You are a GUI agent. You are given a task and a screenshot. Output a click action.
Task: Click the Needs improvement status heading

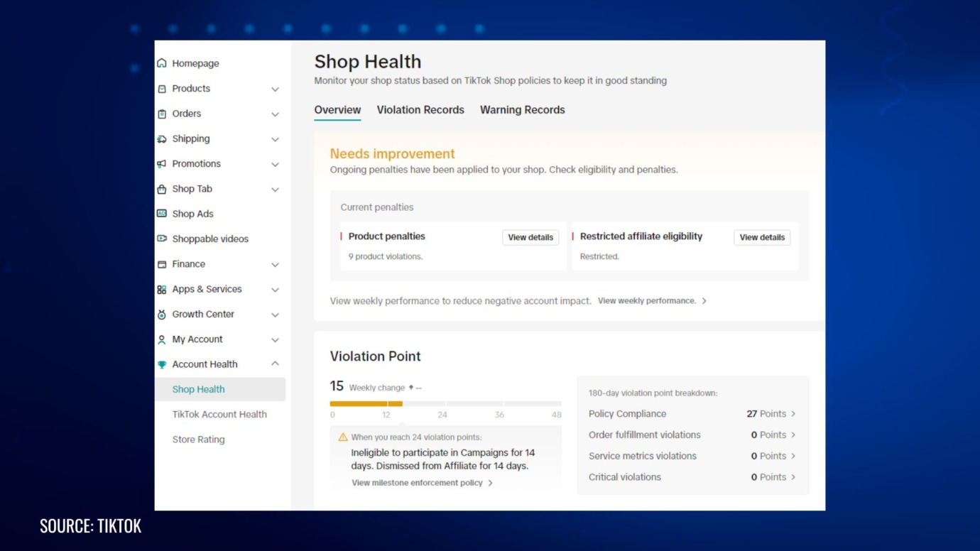[392, 153]
